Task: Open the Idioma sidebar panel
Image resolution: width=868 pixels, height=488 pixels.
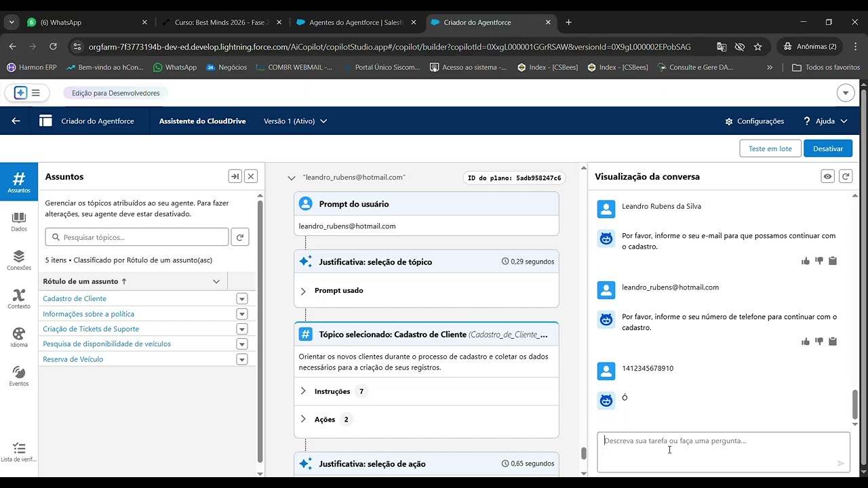Action: (x=19, y=337)
